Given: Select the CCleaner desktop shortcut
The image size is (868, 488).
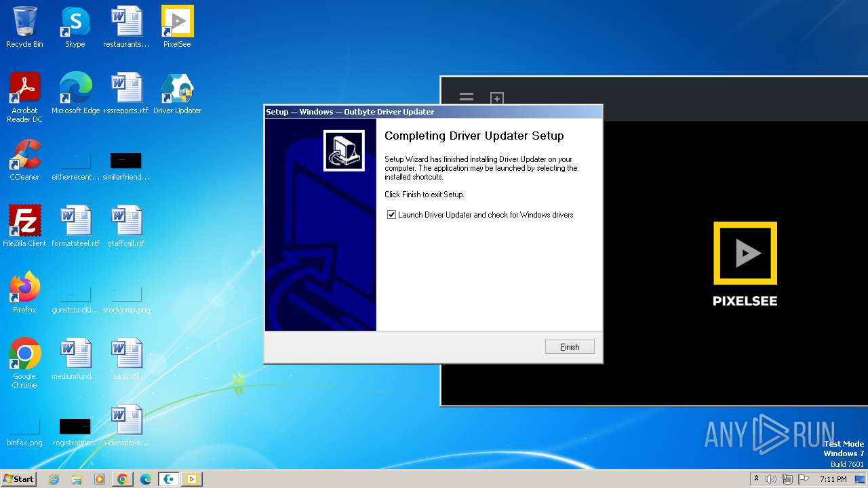Looking at the screenshot, I should 24,160.
